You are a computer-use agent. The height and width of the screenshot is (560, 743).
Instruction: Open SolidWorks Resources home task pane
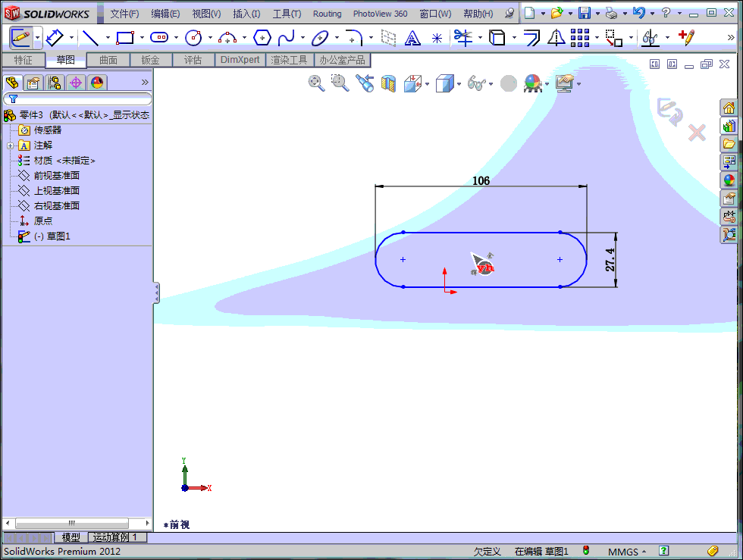(x=729, y=108)
